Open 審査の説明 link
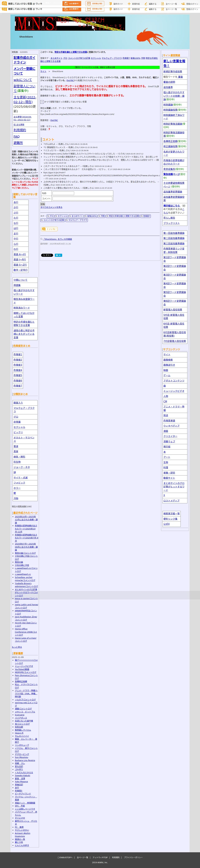Viewport: 200px width, 868px height. 169,82
